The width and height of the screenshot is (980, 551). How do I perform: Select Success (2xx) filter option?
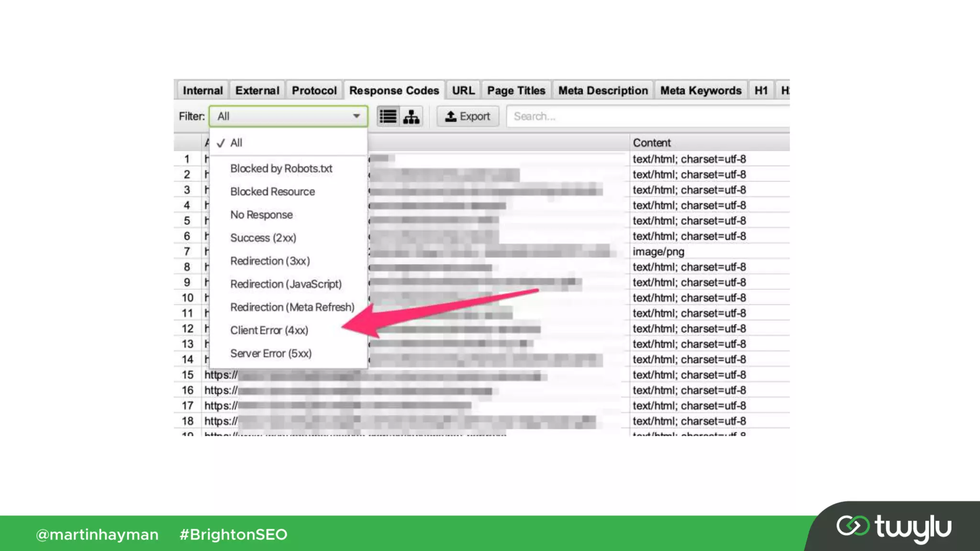tap(263, 238)
